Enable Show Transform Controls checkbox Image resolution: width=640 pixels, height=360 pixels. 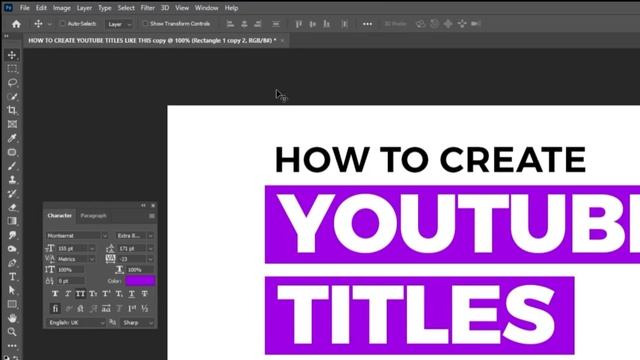coord(145,24)
